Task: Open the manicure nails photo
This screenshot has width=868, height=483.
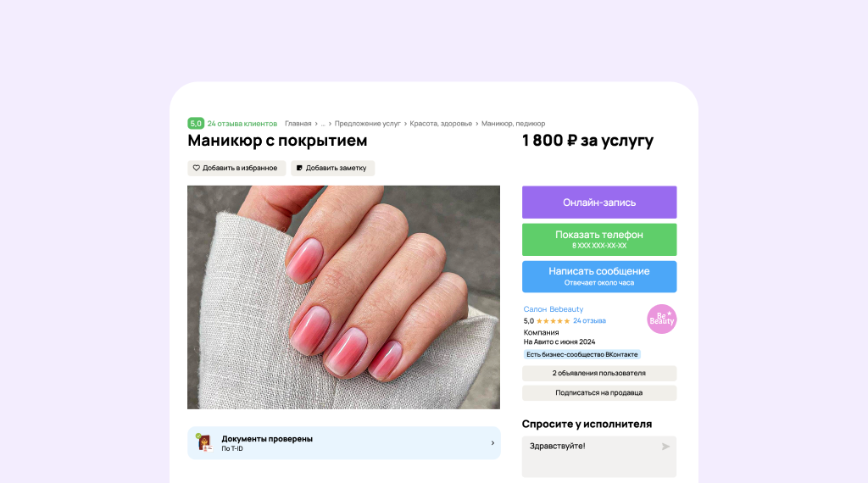Action: coord(343,297)
